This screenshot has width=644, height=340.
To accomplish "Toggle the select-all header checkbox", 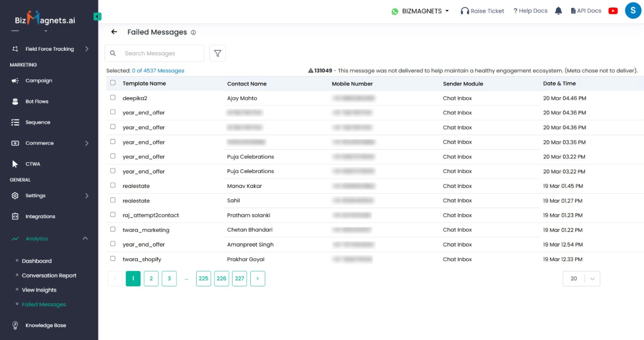I will coord(113,83).
